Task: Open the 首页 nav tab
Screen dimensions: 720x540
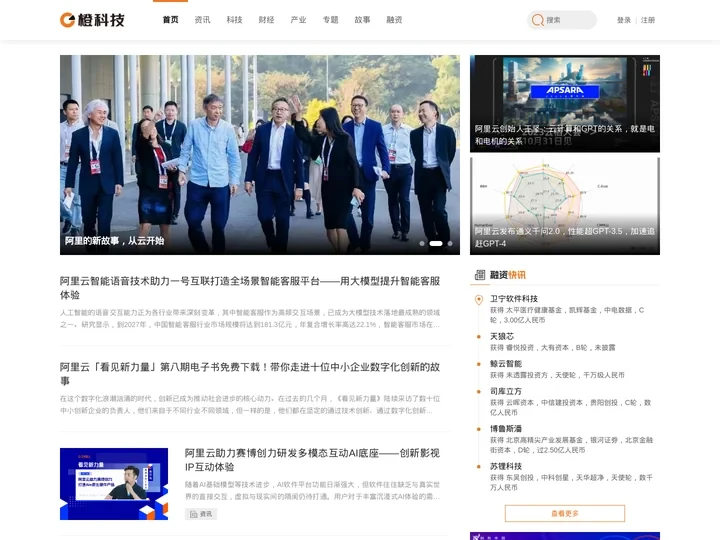Action: pos(170,20)
